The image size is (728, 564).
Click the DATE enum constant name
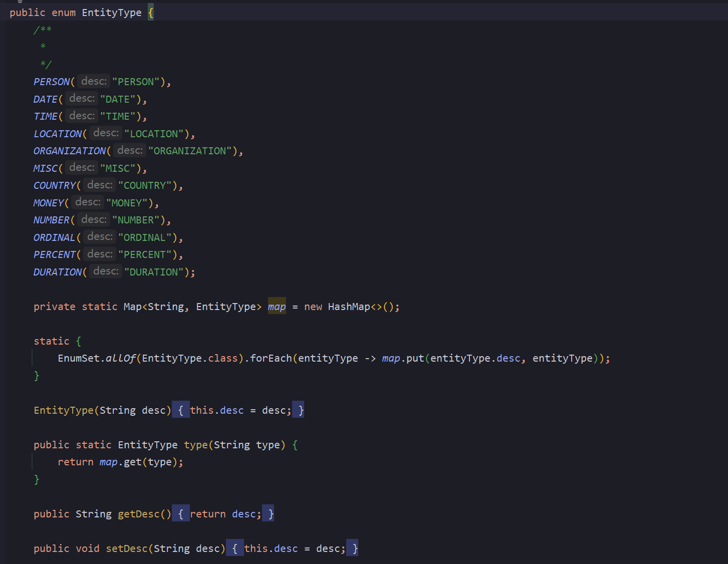click(46, 99)
